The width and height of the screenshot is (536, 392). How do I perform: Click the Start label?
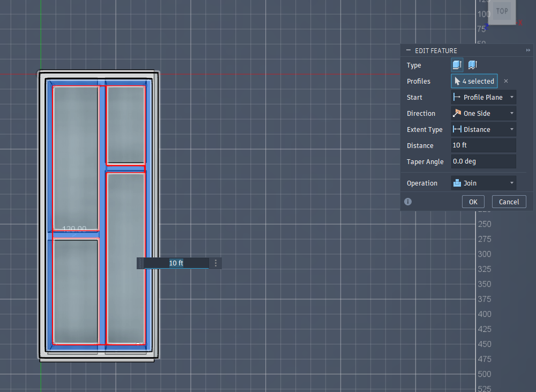414,98
